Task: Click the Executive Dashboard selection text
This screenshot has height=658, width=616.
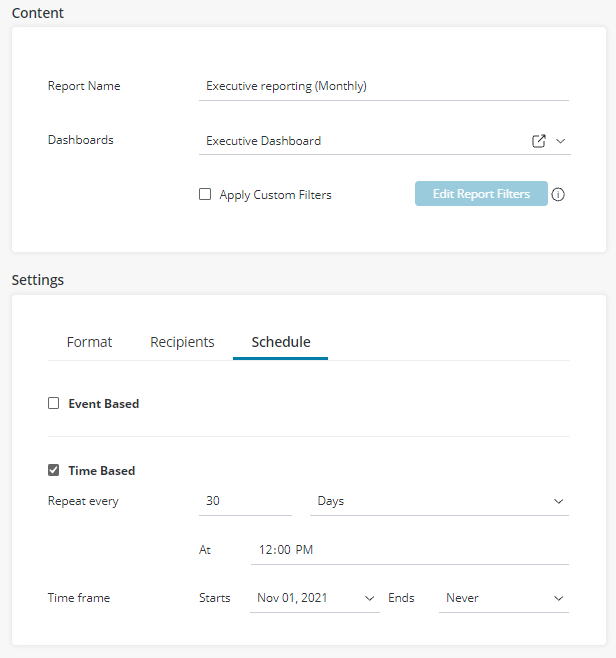Action: click(264, 141)
